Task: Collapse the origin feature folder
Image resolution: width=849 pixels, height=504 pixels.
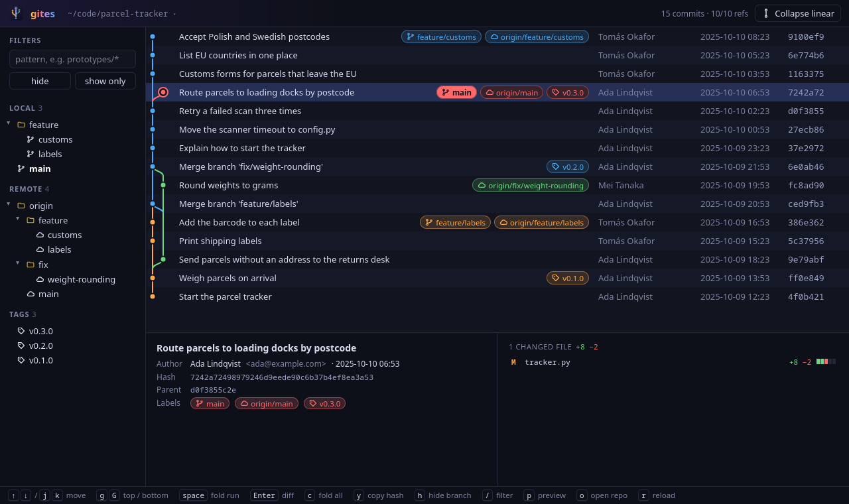Action: pos(18,219)
